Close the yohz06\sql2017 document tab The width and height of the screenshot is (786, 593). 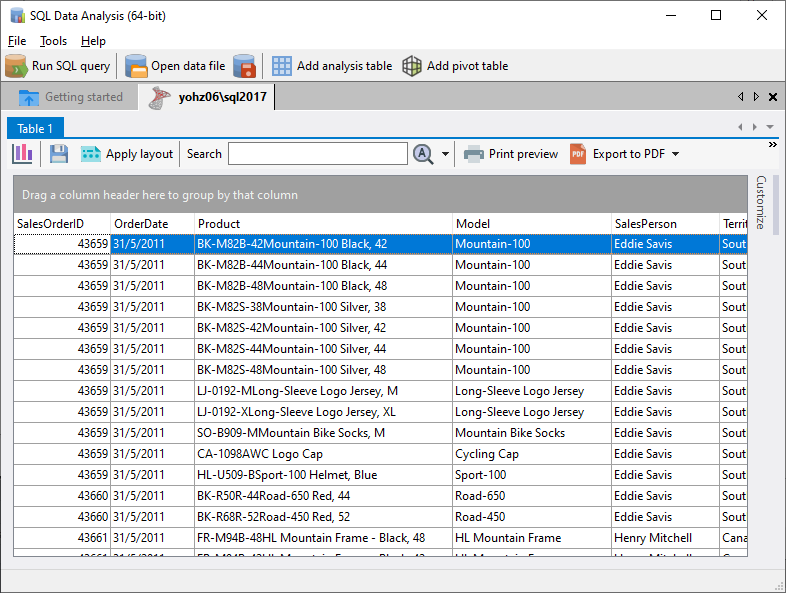click(x=772, y=97)
